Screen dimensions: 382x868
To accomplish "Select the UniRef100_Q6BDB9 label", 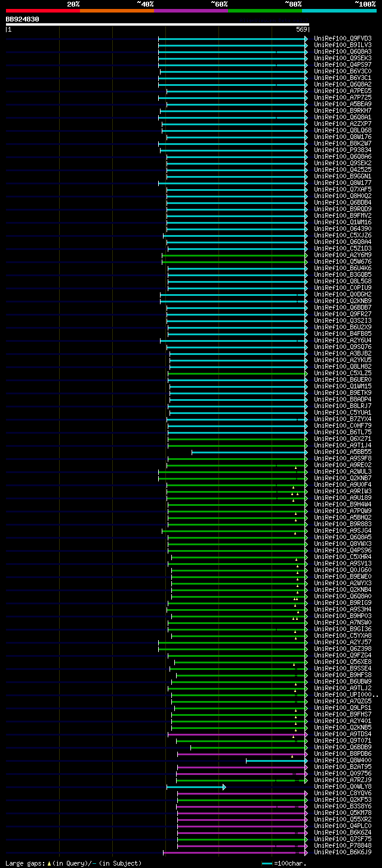I will (x=343, y=747).
